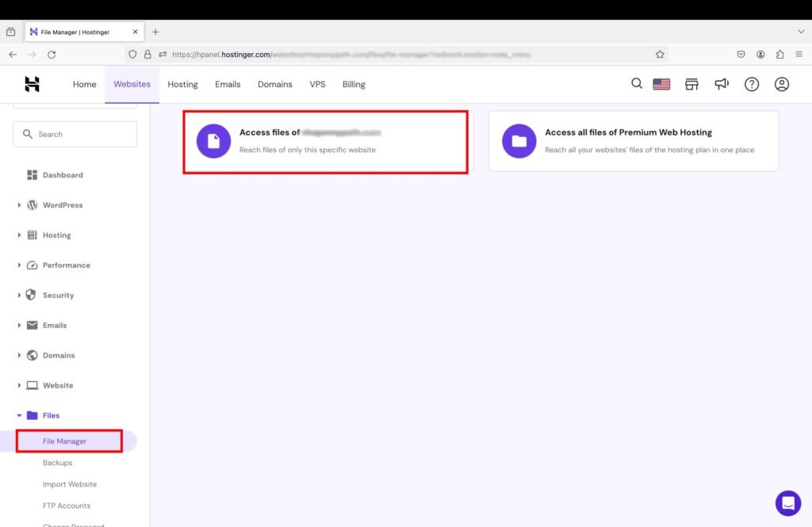The image size is (812, 527).
Task: Click the Dashboard grid icon
Action: click(32, 175)
